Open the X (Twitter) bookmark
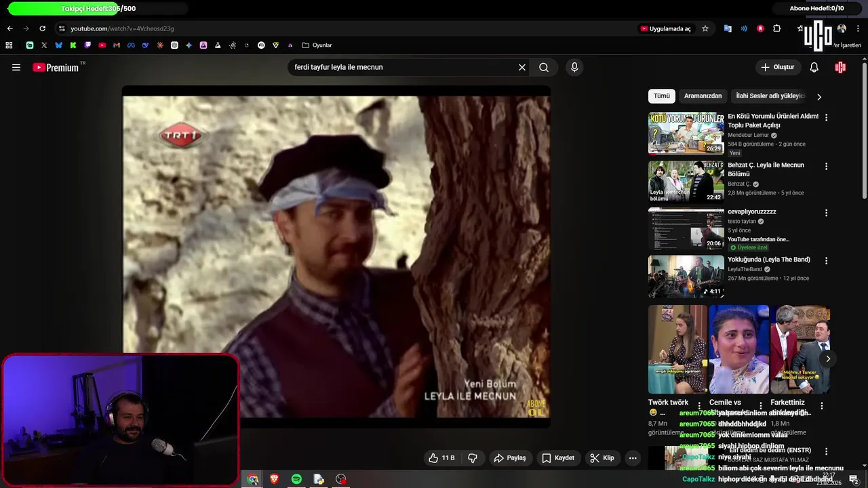Viewport: 868px width, 488px height. [x=44, y=45]
